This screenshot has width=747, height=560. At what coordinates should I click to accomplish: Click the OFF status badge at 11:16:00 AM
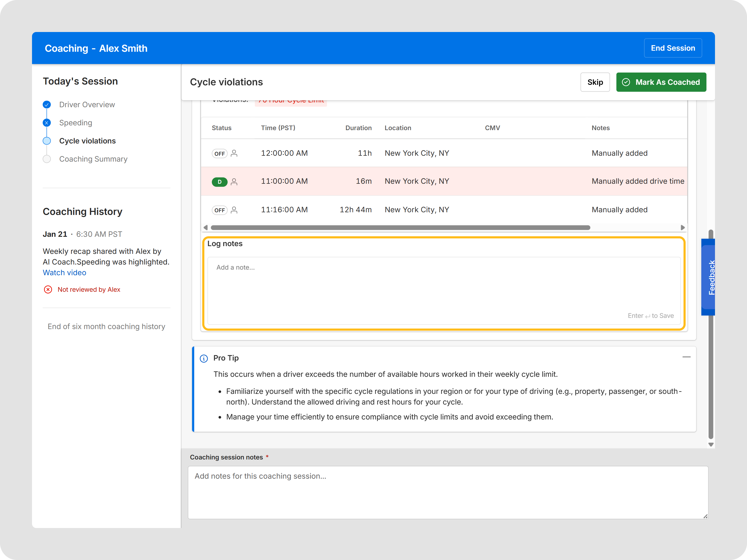(220, 210)
